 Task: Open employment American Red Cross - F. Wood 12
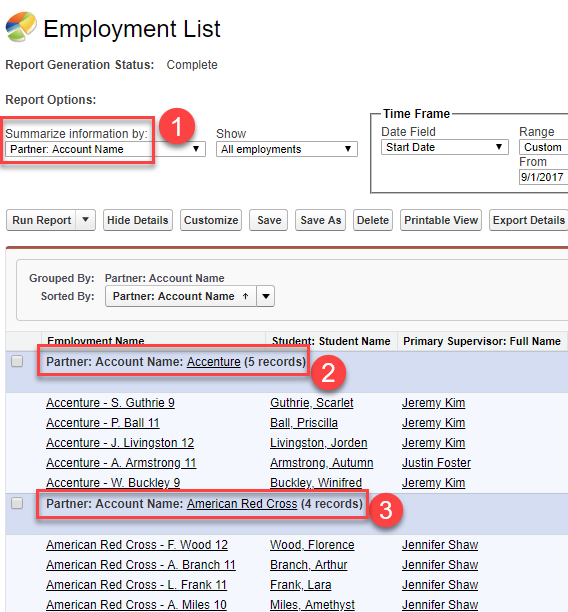pyautogui.click(x=137, y=545)
